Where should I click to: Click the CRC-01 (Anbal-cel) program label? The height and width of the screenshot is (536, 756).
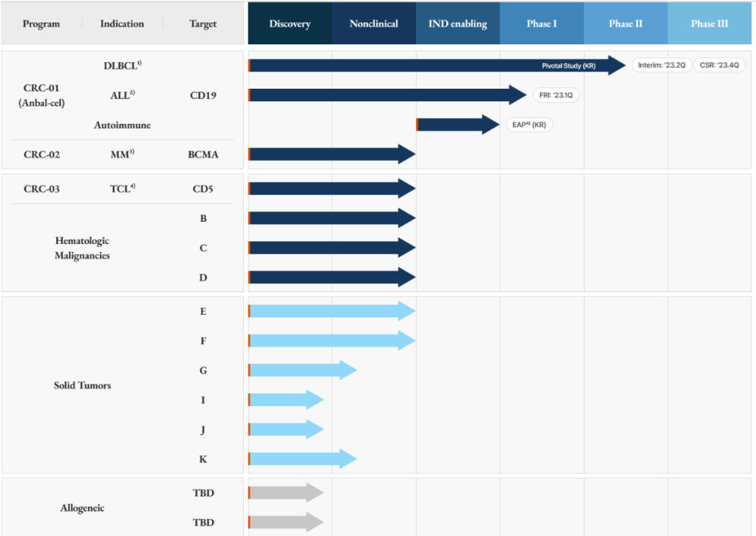[41, 95]
